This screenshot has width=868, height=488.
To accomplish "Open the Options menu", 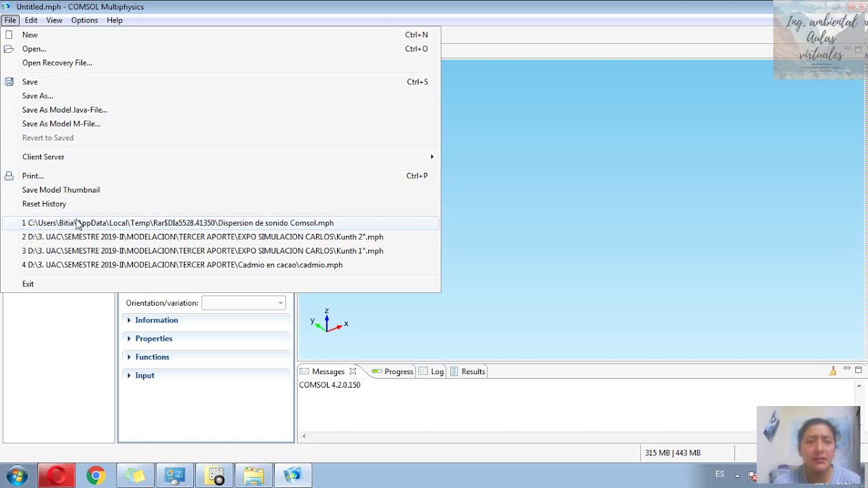I will 85,20.
